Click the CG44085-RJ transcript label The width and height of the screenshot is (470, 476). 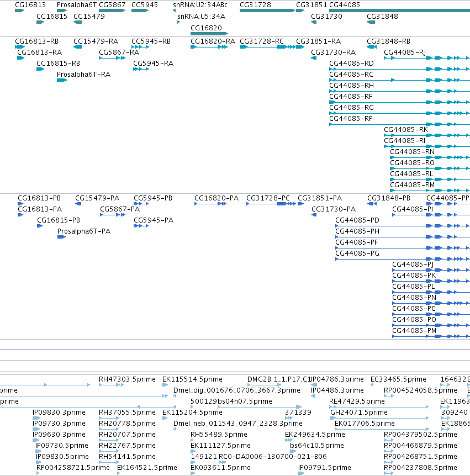tap(405, 52)
